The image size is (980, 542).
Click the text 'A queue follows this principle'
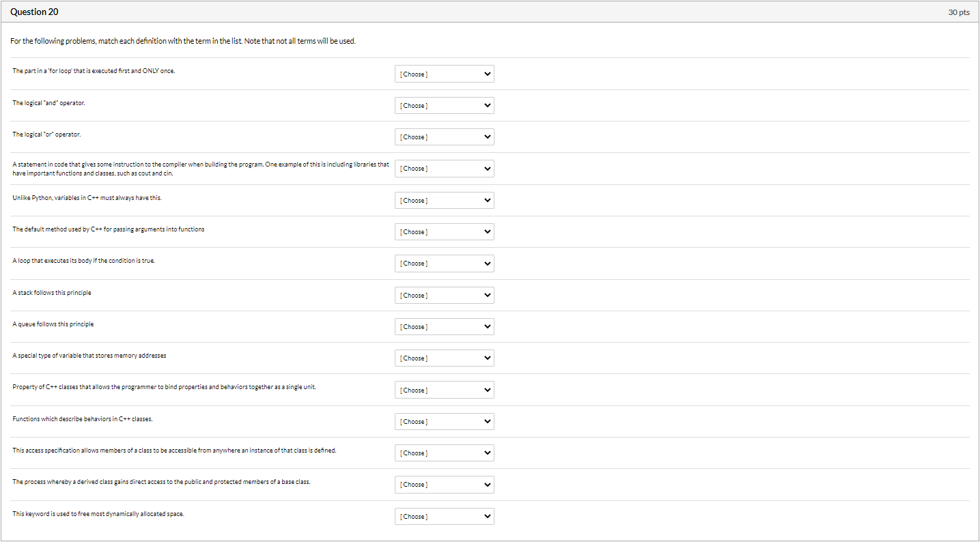(x=53, y=324)
